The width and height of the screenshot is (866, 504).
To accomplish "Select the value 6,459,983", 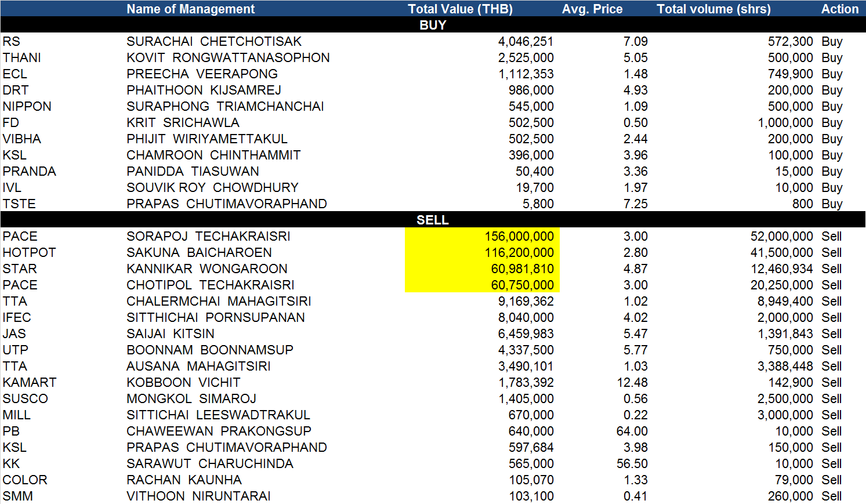I will 526,333.
